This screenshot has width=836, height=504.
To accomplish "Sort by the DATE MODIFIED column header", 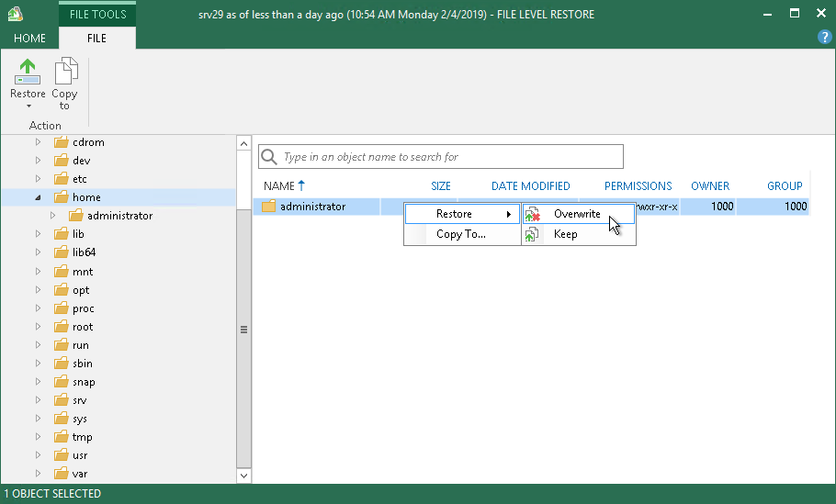I will (x=530, y=186).
